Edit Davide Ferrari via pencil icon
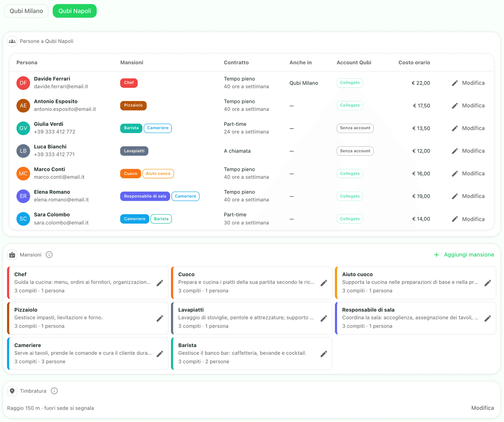The height and width of the screenshot is (422, 504). point(455,83)
